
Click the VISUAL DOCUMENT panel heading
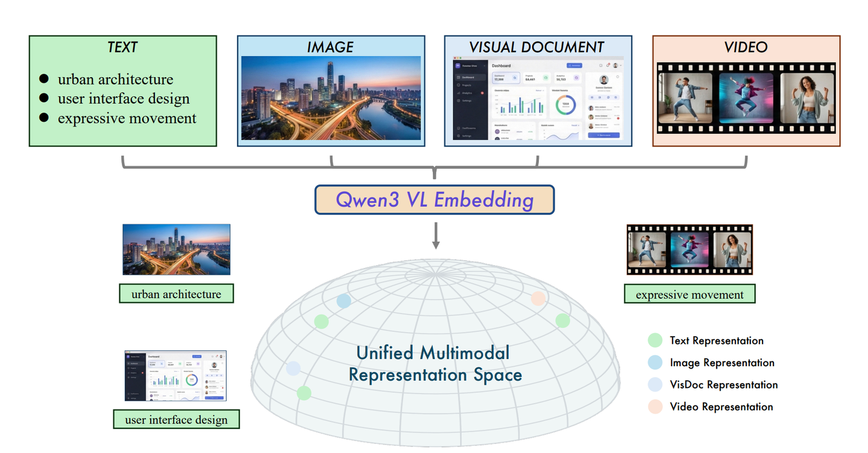(536, 47)
